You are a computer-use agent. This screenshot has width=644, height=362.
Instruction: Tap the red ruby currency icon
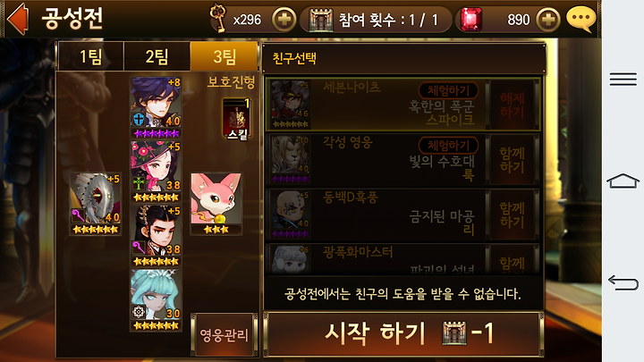[x=470, y=20]
